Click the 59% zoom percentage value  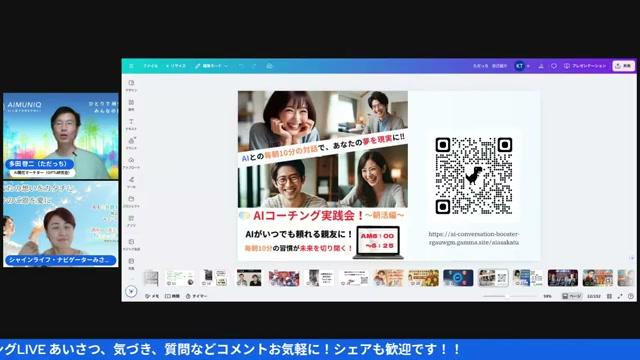coord(547,296)
